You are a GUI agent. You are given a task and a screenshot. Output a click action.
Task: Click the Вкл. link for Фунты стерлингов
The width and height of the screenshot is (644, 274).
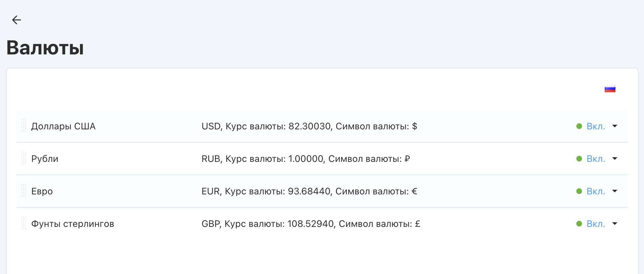click(595, 224)
